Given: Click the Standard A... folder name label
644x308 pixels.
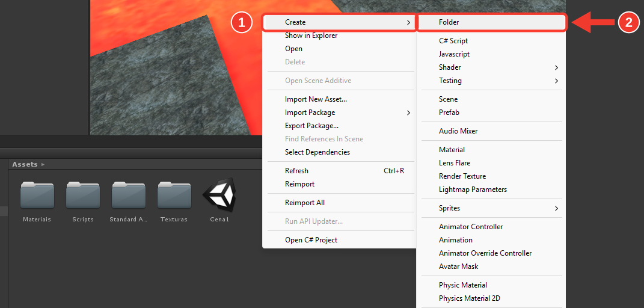Looking at the screenshot, I should pyautogui.click(x=129, y=220).
